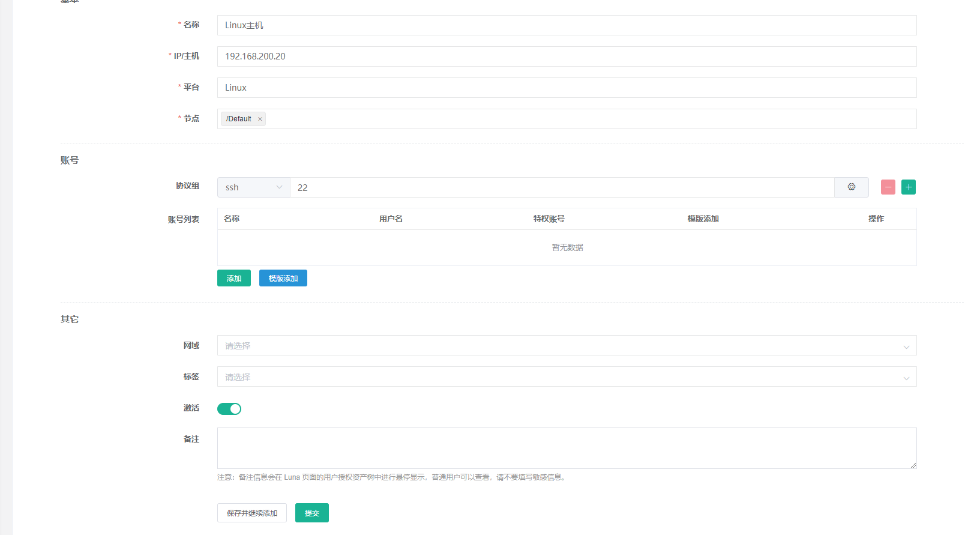Click the 特权账号 column header
Image resolution: width=980 pixels, height=535 pixels.
tap(549, 219)
